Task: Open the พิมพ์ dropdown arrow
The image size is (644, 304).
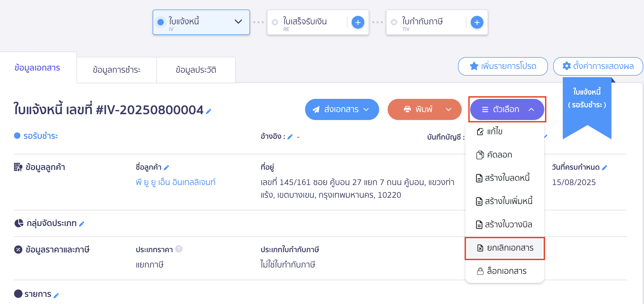Action: tap(448, 109)
